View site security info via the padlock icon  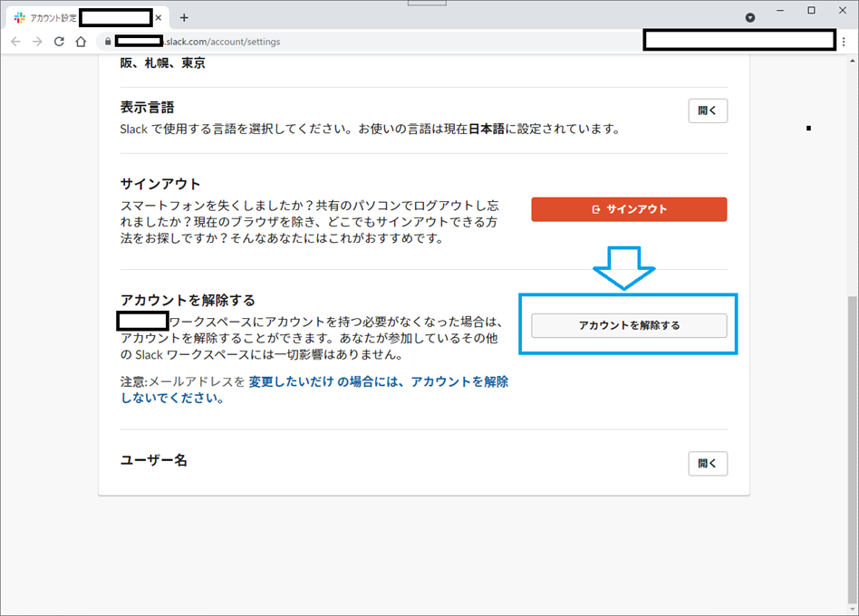point(106,41)
